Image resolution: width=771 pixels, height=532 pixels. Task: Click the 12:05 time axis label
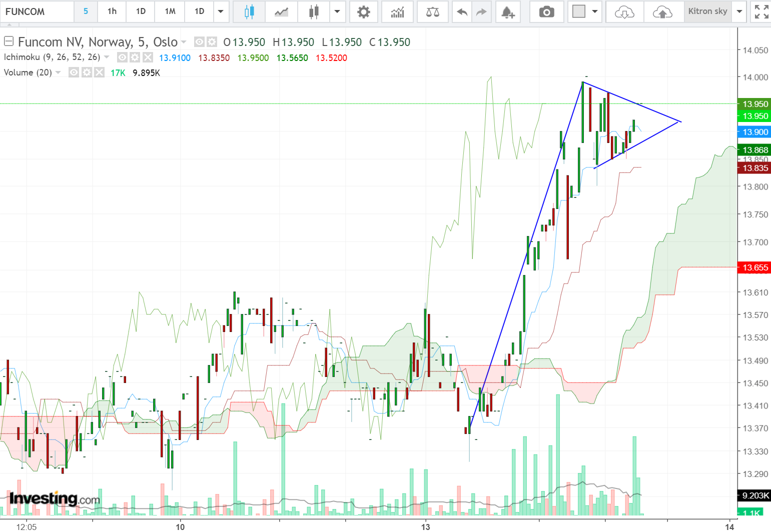tap(27, 526)
